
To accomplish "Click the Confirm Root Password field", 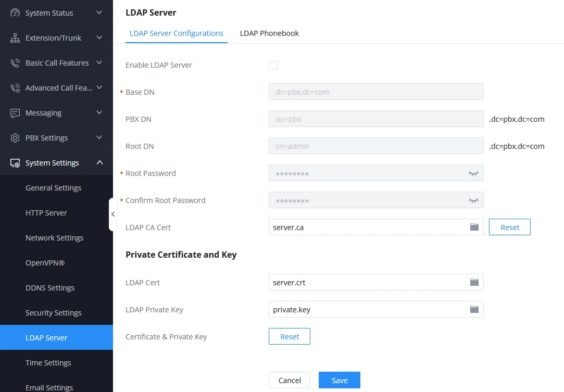I will 376,200.
